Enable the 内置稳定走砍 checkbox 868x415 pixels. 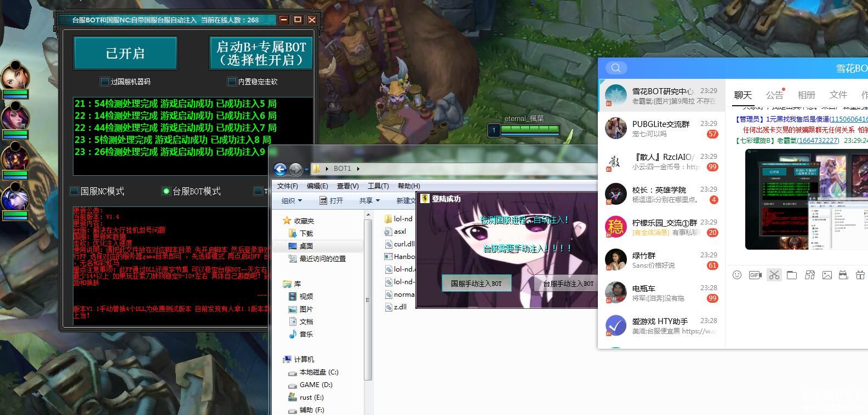tap(232, 82)
